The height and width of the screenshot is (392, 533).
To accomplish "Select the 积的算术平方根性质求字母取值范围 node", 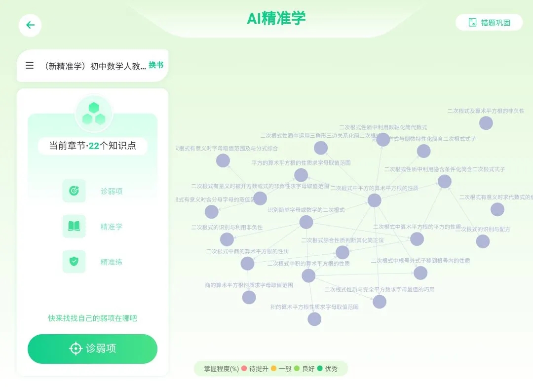I will click(314, 319).
